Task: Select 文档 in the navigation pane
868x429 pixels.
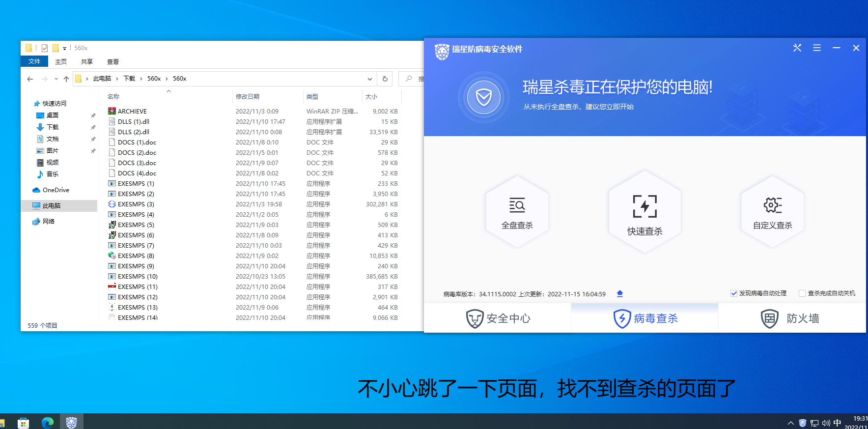Action: [53, 139]
